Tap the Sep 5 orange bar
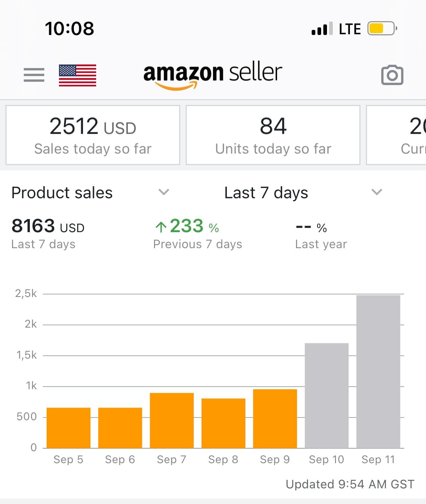The width and height of the screenshot is (426, 504). tap(68, 428)
